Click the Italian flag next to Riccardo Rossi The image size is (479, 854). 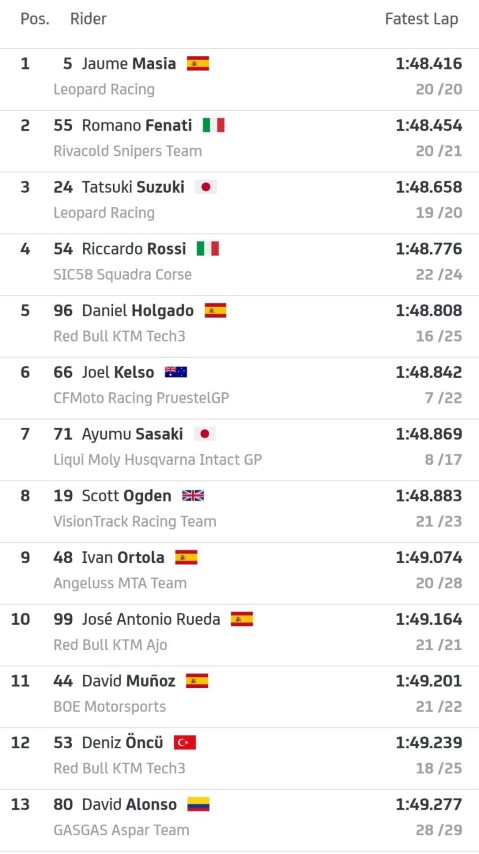[208, 249]
